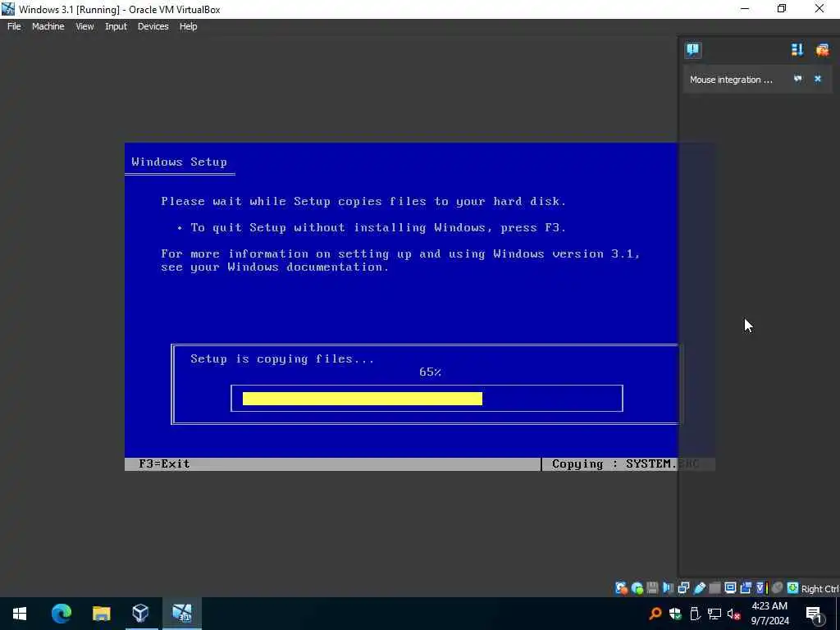Click the virtualization features V icon

click(762, 588)
